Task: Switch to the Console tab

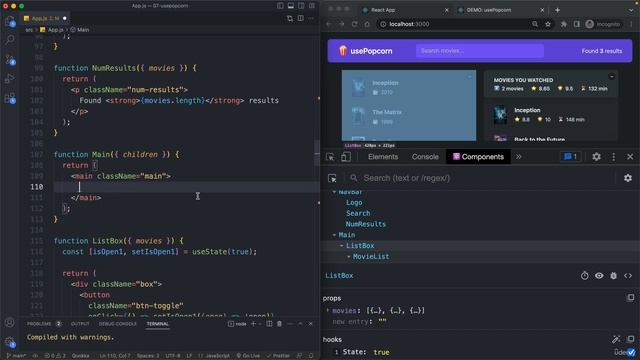Action: click(x=425, y=157)
